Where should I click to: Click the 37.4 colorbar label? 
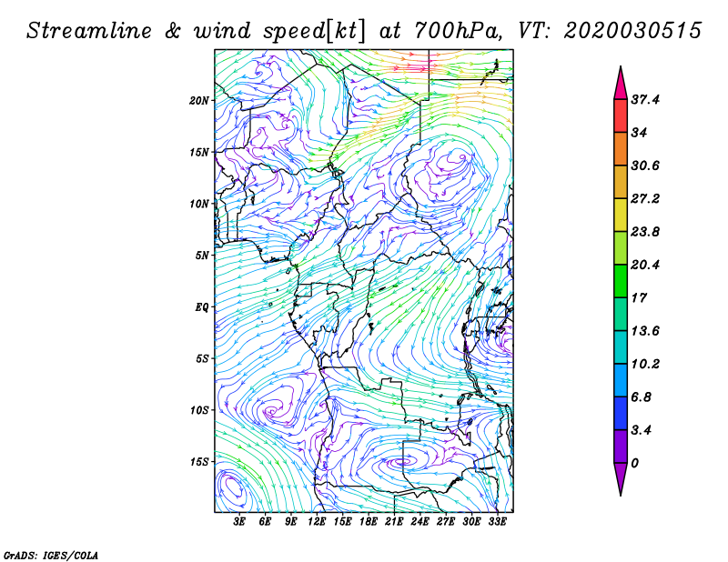645,99
